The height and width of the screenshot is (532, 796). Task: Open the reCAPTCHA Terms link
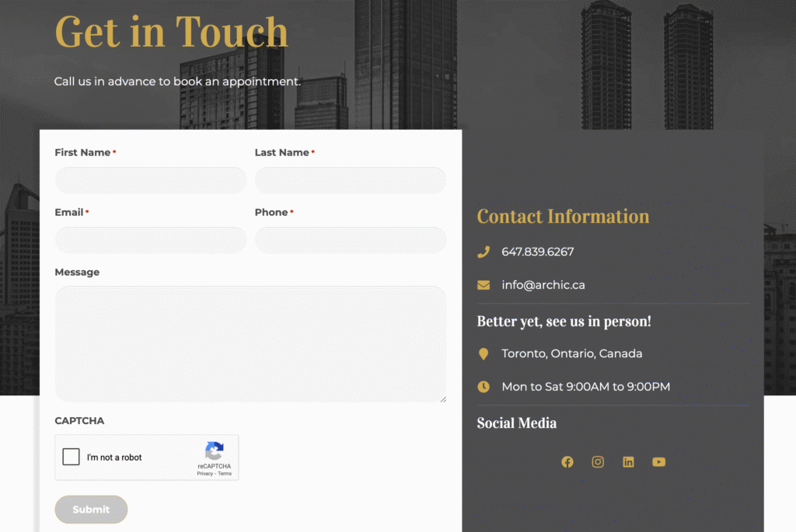(x=225, y=474)
